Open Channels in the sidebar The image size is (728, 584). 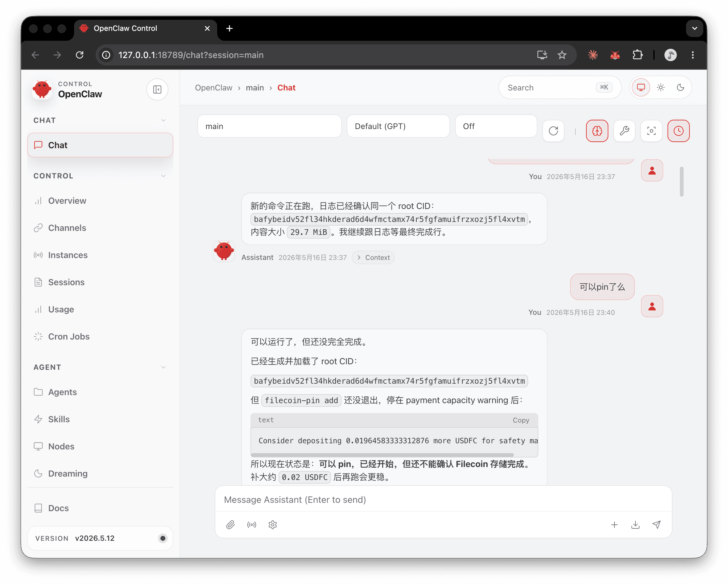tap(100, 228)
